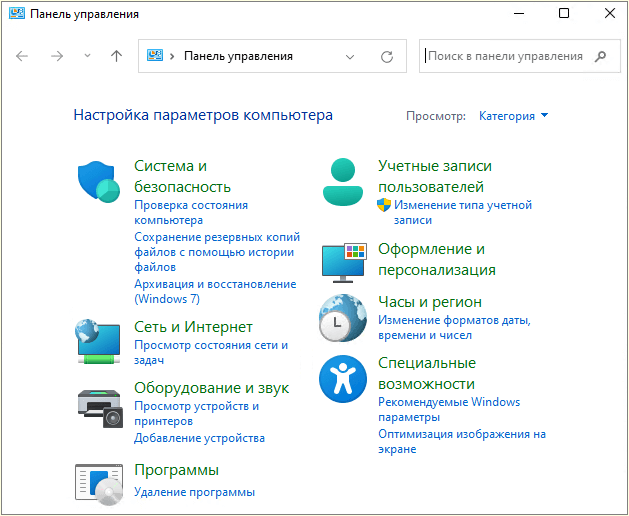
Task: Open Оборудование и звук category
Action: (x=211, y=388)
